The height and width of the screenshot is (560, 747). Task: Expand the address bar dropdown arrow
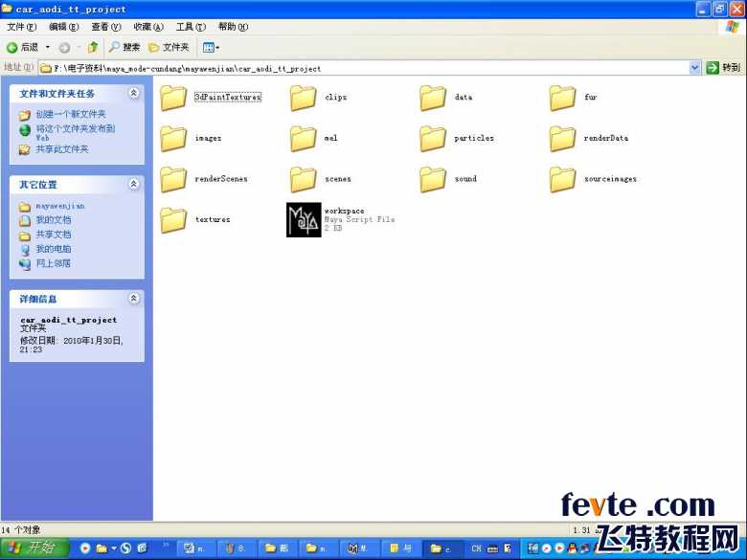(694, 68)
